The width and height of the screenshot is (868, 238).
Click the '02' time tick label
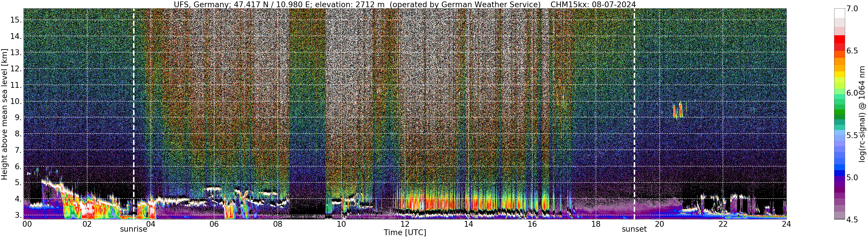(x=87, y=224)
